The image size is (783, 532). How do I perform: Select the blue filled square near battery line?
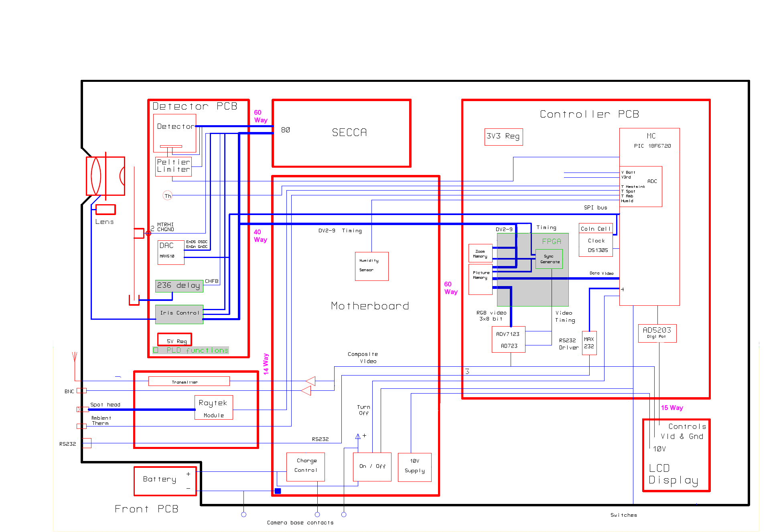(278, 491)
